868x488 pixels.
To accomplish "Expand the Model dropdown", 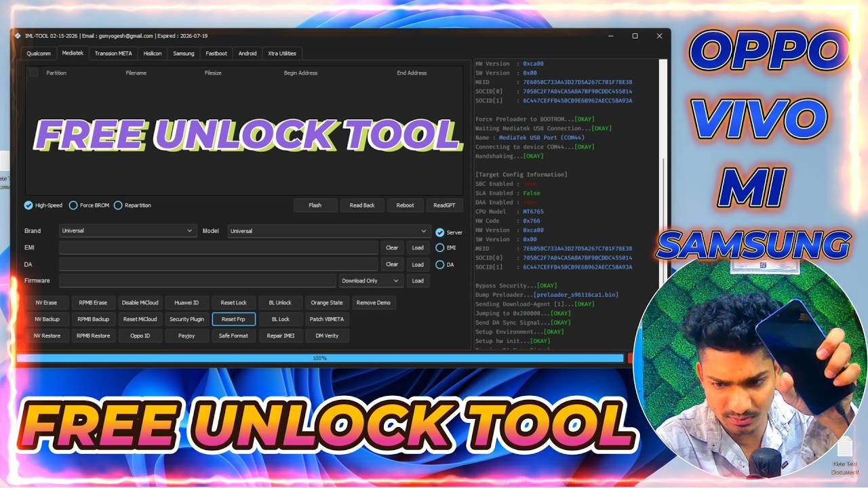I will coord(330,231).
